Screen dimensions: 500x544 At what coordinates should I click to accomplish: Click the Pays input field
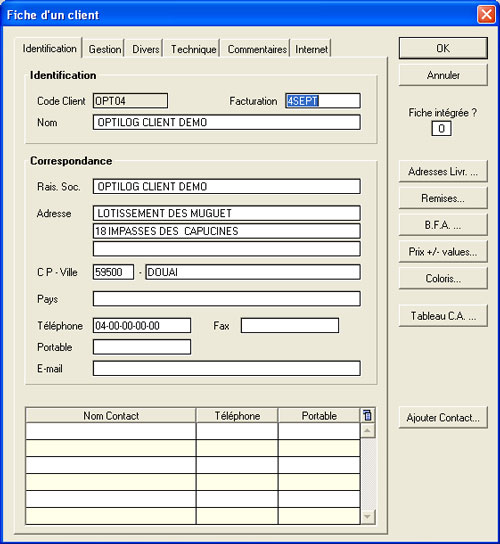[x=227, y=299]
